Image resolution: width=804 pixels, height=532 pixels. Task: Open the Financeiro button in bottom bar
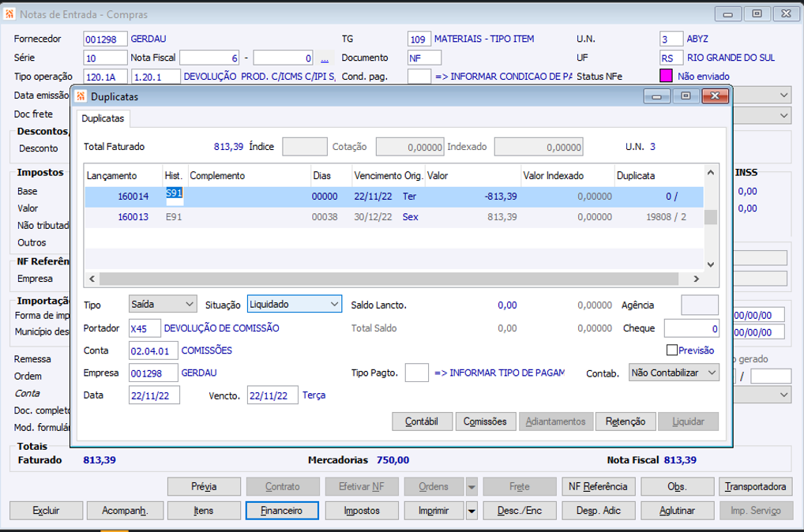click(282, 511)
